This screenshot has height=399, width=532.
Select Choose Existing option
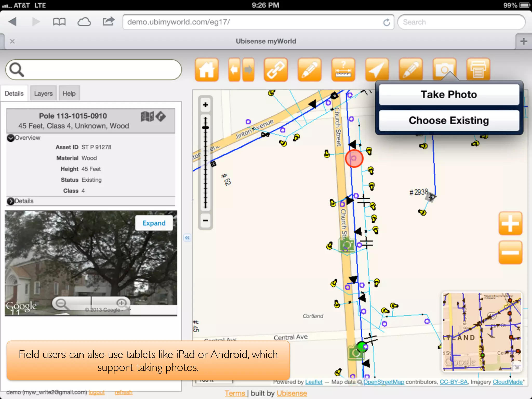coord(449,121)
